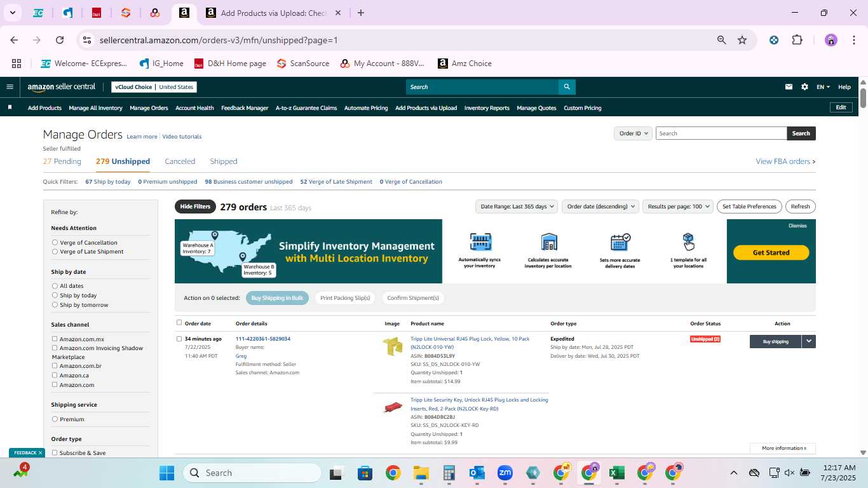
Task: Open Chrome three-dot menu
Action: coord(853,40)
